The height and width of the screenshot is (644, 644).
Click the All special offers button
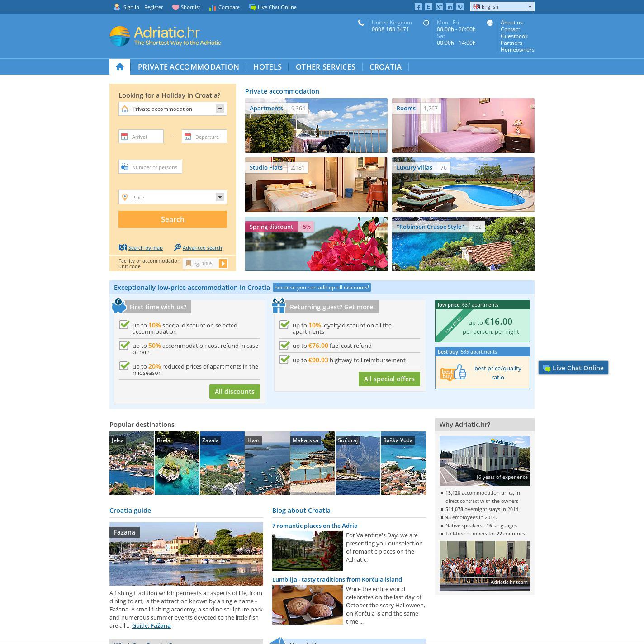(389, 379)
